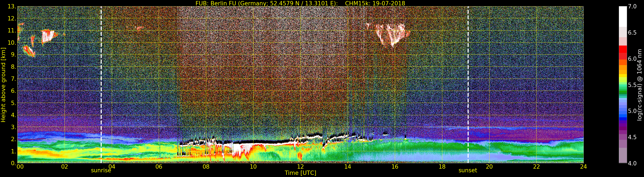Click the 'log(rc-signal) @ 1064 nm' colorbar label

coord(640,85)
